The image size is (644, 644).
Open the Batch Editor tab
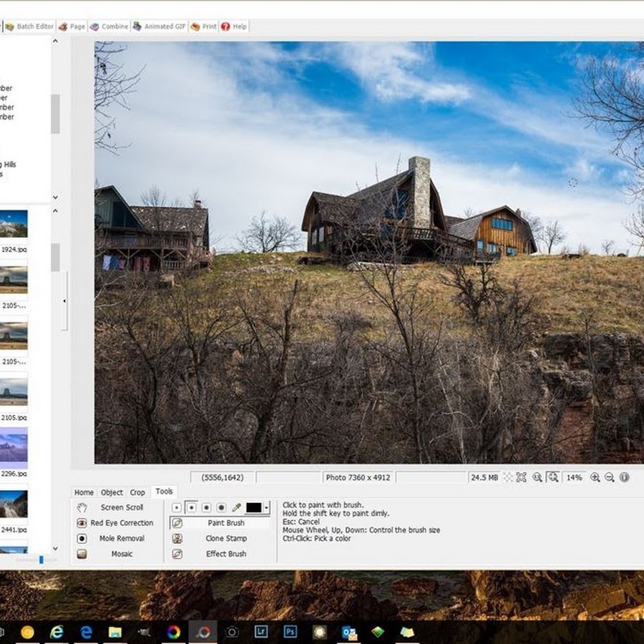29,26
